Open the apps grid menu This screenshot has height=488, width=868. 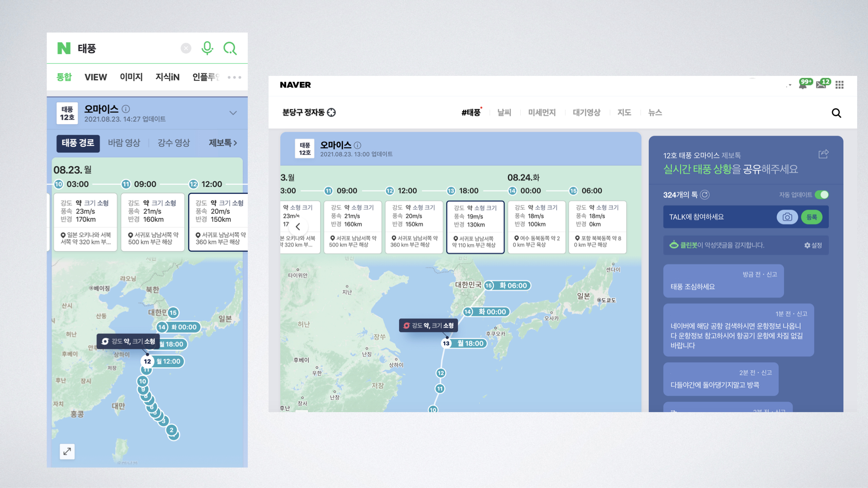tap(840, 85)
